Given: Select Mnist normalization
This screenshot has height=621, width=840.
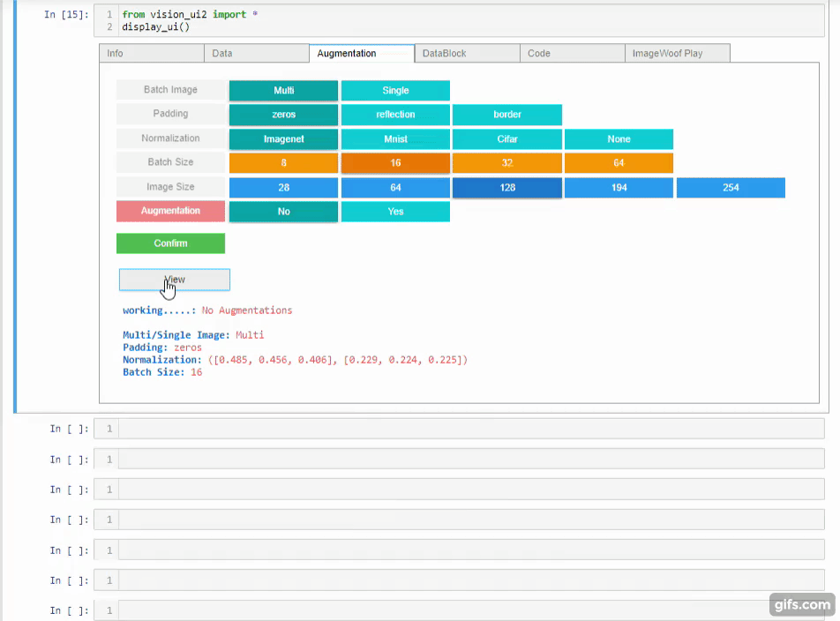Looking at the screenshot, I should (x=395, y=139).
